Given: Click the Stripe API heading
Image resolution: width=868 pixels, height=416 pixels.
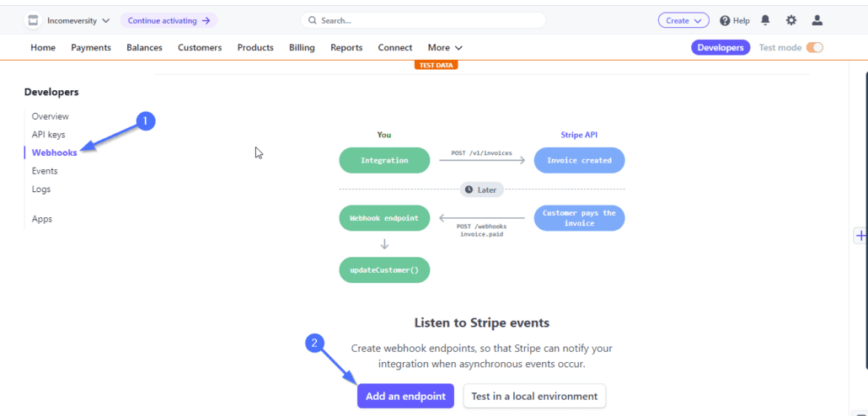Looking at the screenshot, I should point(579,135).
